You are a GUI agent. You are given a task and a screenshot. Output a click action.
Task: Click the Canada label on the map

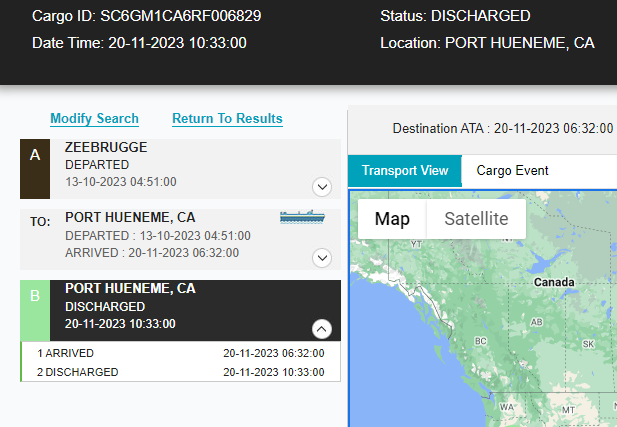tap(554, 282)
